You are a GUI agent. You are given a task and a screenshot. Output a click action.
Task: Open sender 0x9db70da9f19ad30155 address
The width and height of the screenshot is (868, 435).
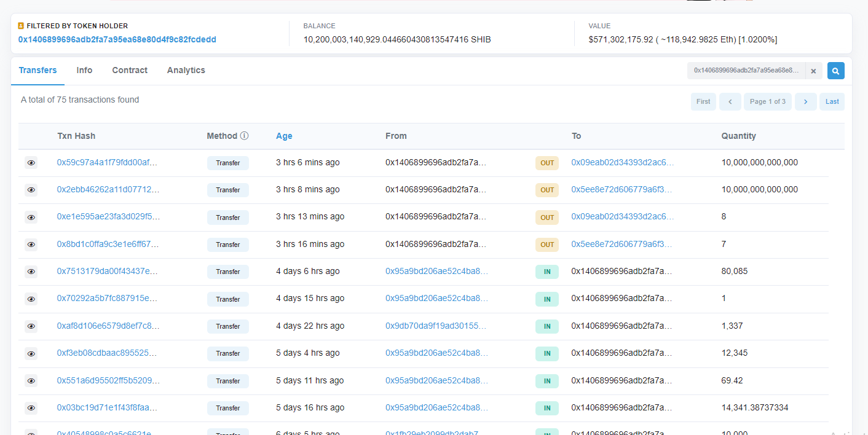[x=436, y=326]
